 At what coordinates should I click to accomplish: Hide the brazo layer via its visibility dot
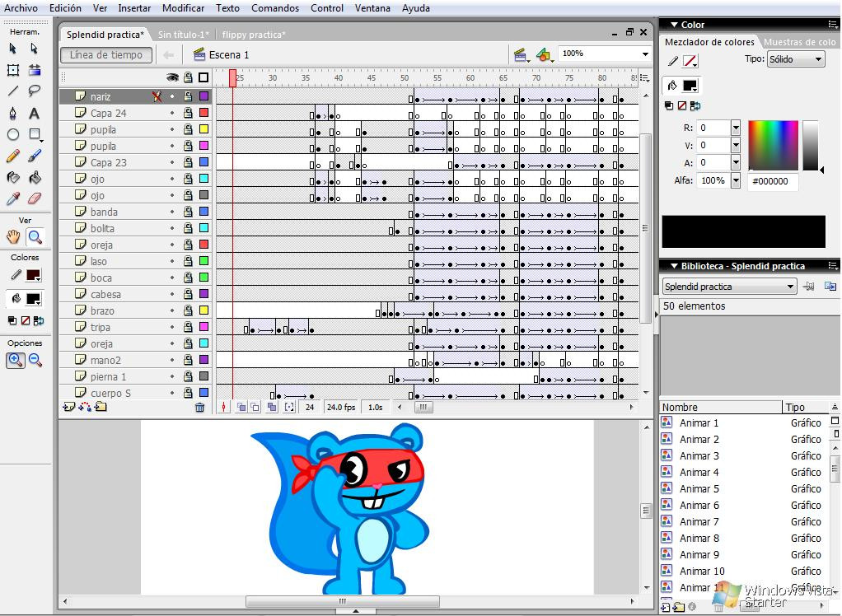(172, 310)
